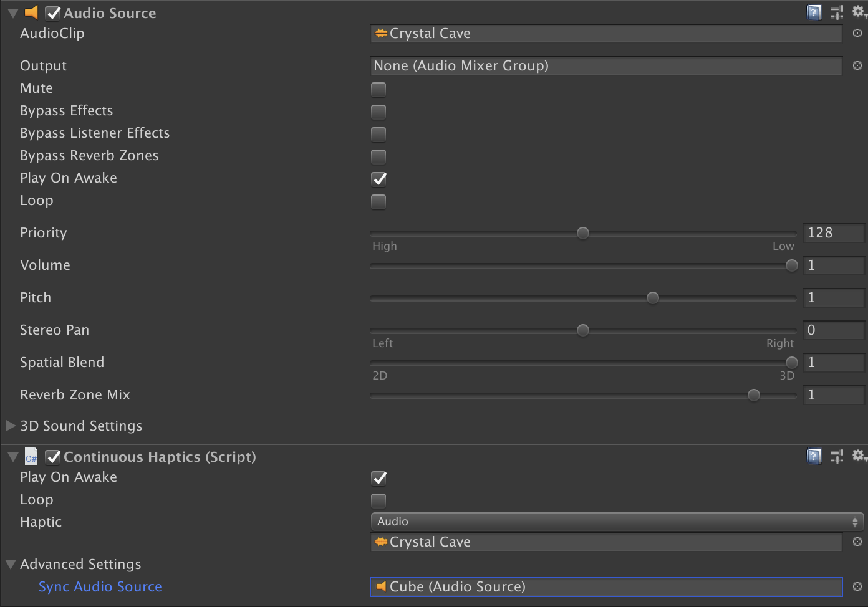Screen dimensions: 868x607
Task: Open the object picker for Sync Audio Source
Action: (x=857, y=586)
